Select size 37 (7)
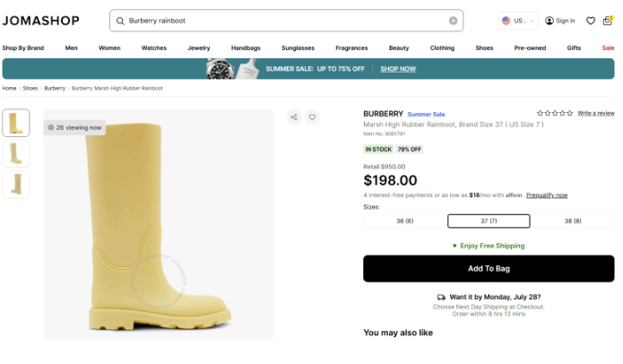 tap(489, 221)
